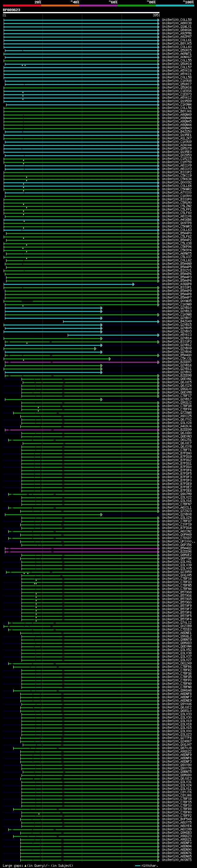Viewport: 197px width, 868px height.
Task: Click the orange ~40% identity legend segment
Action: (60, 6)
